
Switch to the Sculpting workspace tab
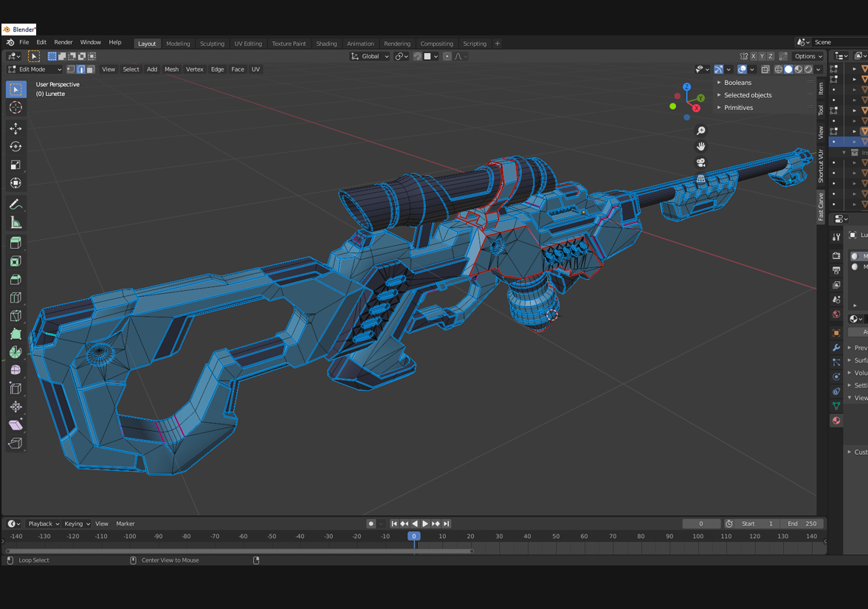tap(212, 44)
